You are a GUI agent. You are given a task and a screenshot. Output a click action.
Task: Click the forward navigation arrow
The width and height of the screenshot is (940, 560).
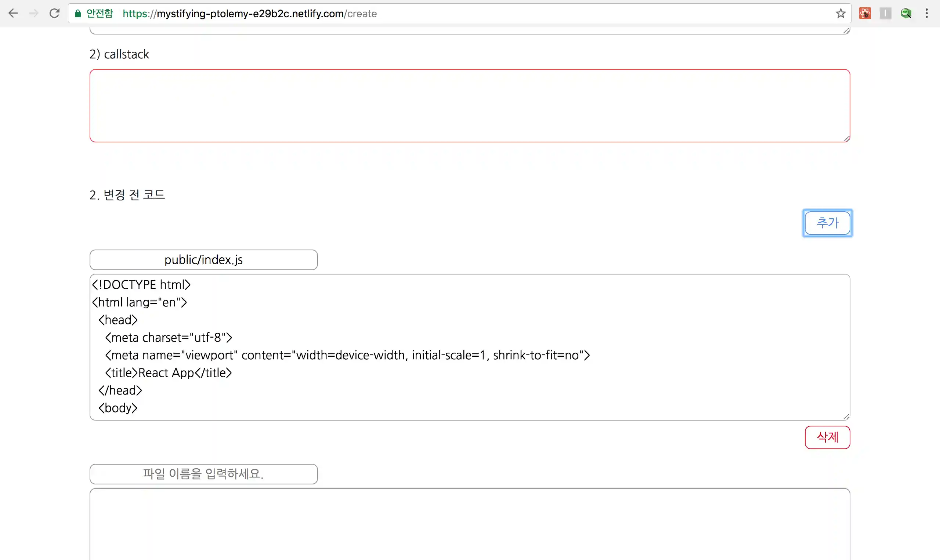(34, 13)
